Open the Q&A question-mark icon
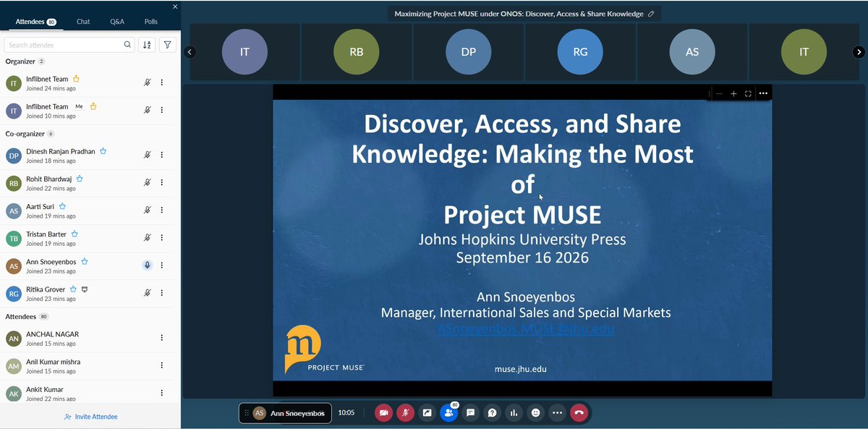This screenshot has height=429, width=868. pyautogui.click(x=492, y=413)
